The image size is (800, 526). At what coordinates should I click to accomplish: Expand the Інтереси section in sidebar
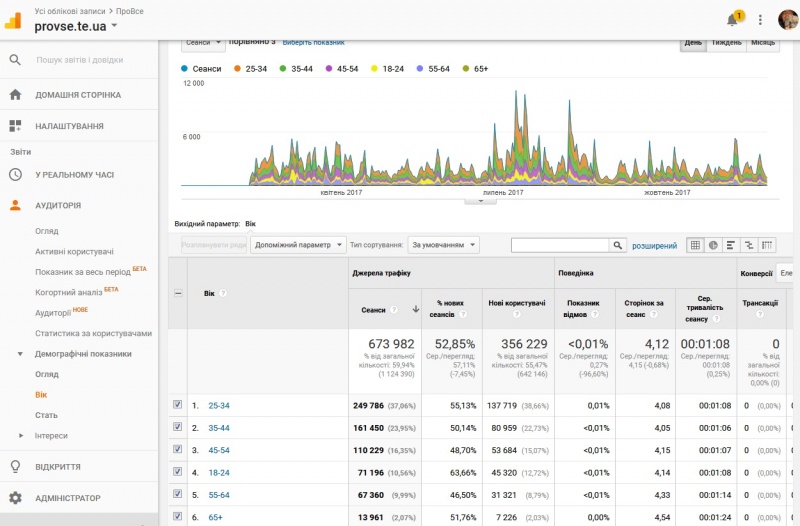(x=51, y=436)
